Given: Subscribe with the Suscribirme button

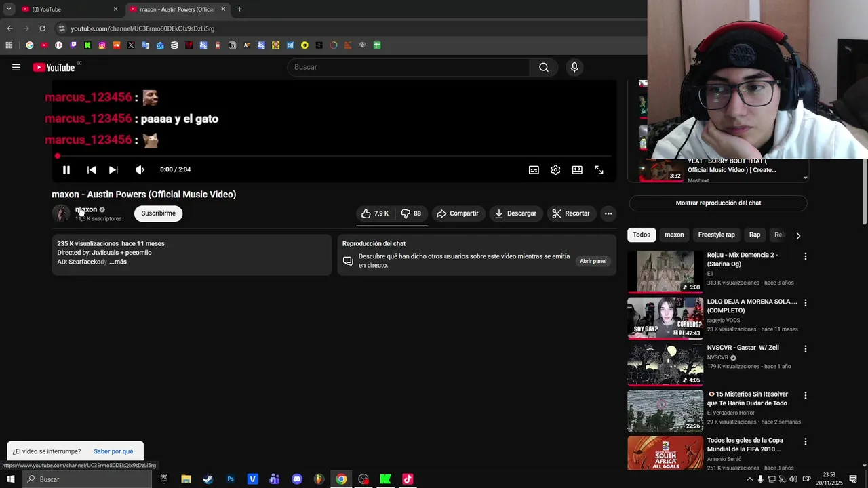Looking at the screenshot, I should coord(158,213).
